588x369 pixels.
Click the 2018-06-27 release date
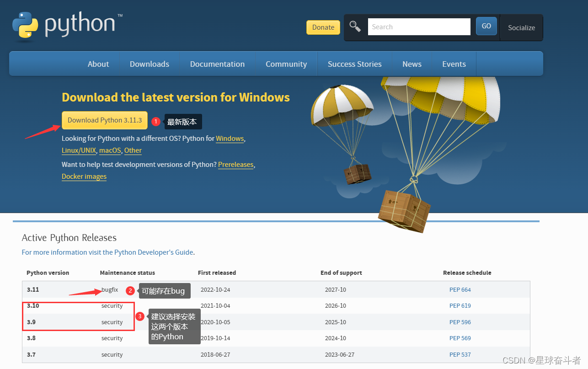[215, 354]
